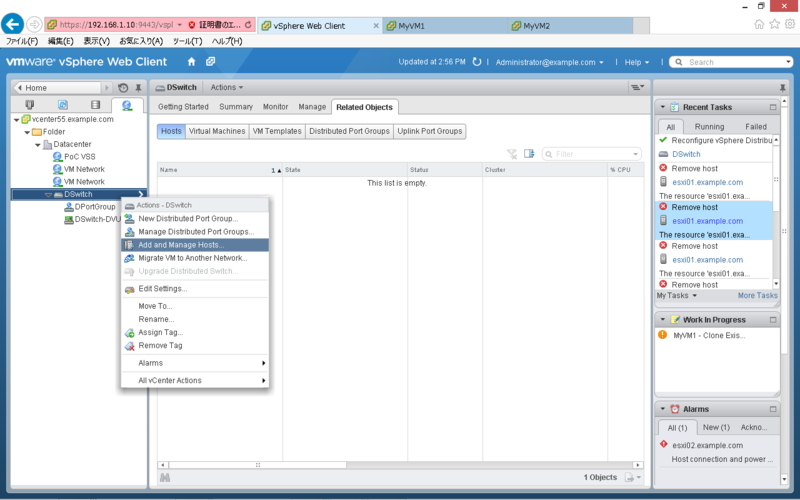Select Rename in context menu

click(x=194, y=319)
